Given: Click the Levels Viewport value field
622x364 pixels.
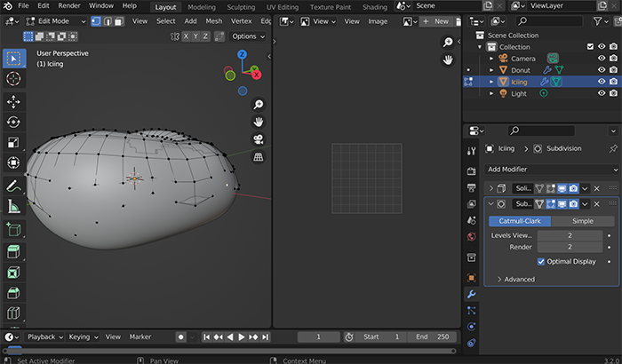Looking at the screenshot, I should pyautogui.click(x=570, y=235).
